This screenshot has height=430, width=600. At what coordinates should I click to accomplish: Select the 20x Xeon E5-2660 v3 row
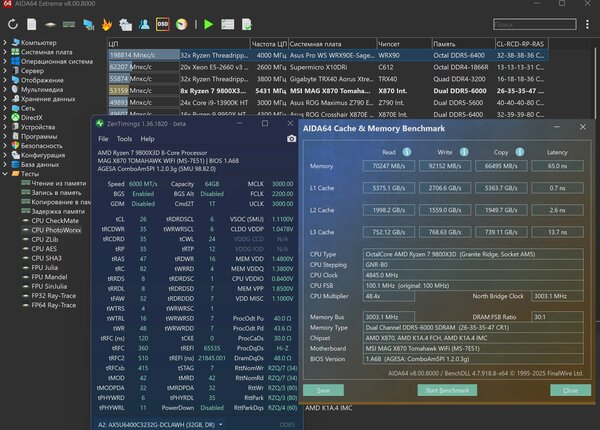[328, 67]
